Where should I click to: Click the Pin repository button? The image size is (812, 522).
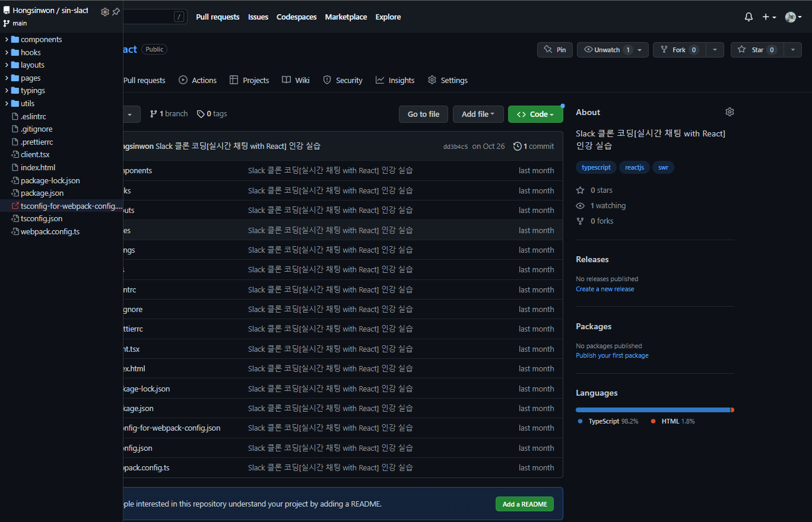pyautogui.click(x=555, y=50)
